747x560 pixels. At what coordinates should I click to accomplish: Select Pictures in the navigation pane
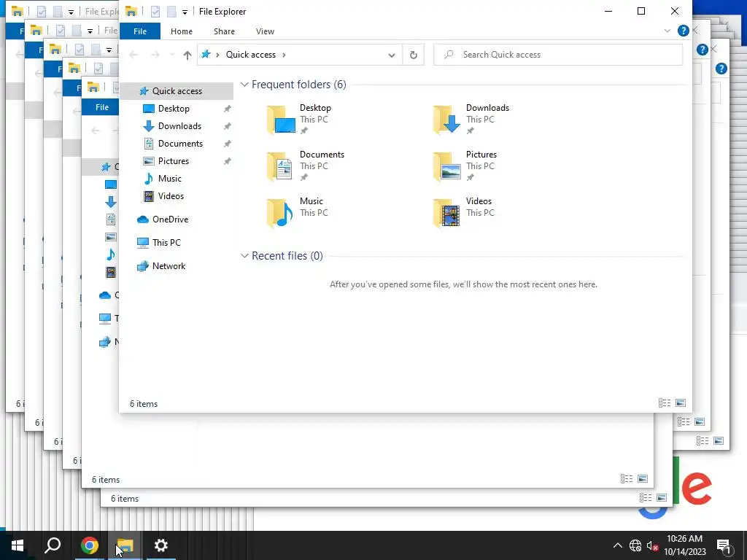tap(174, 161)
